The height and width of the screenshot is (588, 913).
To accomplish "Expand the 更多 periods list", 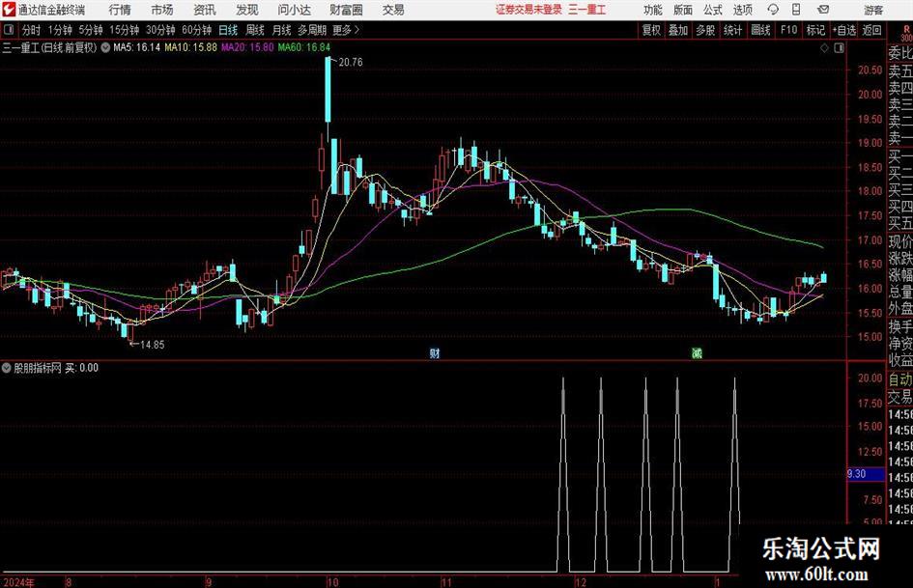I will point(346,30).
